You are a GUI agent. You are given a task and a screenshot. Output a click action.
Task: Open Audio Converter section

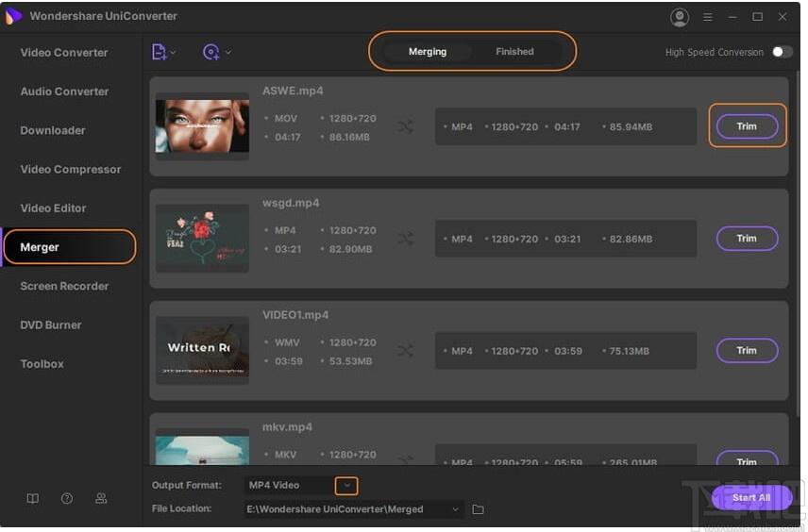(x=64, y=91)
